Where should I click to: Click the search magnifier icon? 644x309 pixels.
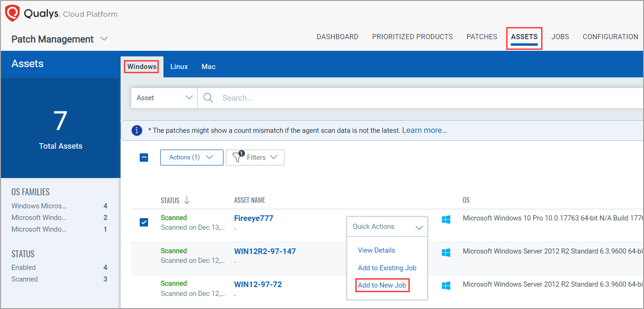[x=209, y=98]
